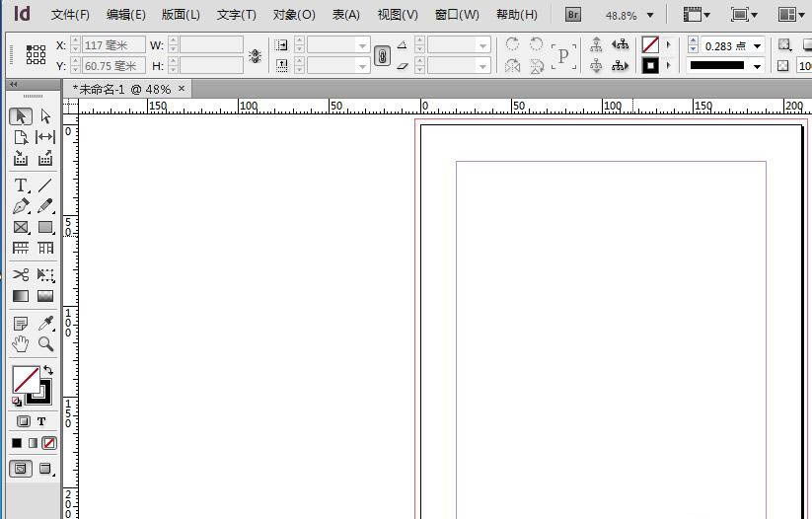Click the fill swatch in tools panel
Screen dimensions: 812x519
coord(26,379)
